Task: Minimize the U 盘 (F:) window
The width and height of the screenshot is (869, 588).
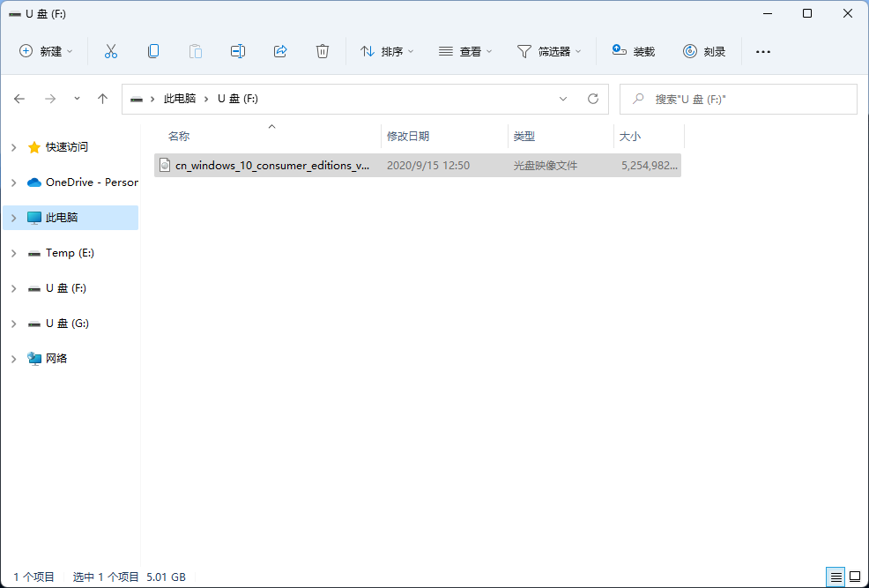Action: [x=767, y=13]
